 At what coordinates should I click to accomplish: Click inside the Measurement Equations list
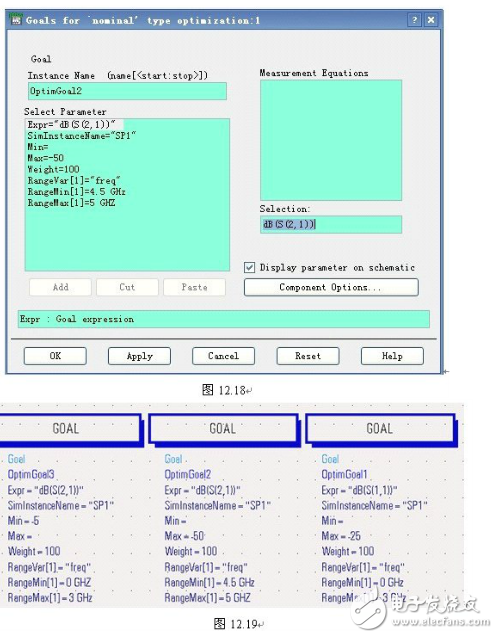click(331, 140)
